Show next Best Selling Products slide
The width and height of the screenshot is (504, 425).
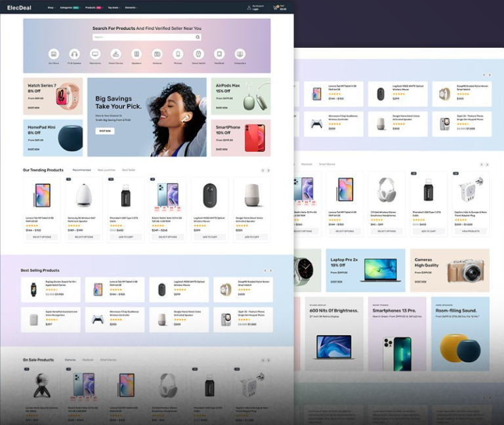point(270,270)
